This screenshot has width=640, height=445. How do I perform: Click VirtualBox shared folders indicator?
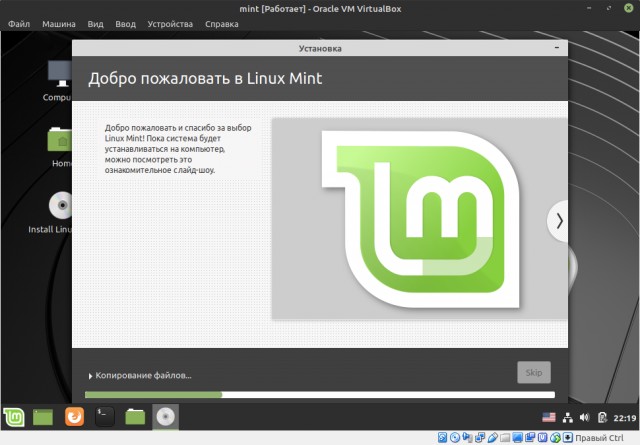coord(505,438)
